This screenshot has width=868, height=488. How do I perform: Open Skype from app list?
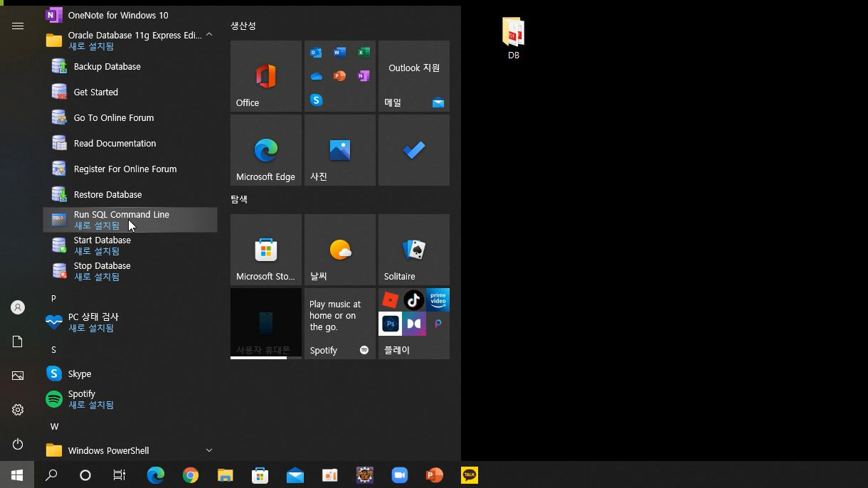pyautogui.click(x=130, y=373)
